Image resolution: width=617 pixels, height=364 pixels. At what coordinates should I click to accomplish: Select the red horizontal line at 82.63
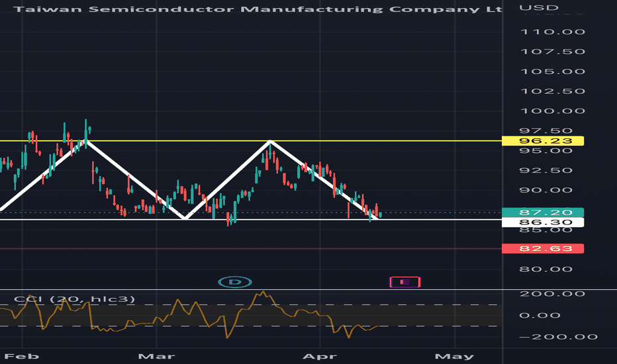pyautogui.click(x=251, y=248)
